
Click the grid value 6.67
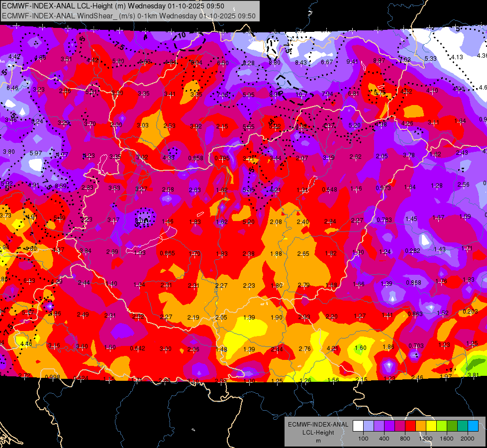point(327,62)
